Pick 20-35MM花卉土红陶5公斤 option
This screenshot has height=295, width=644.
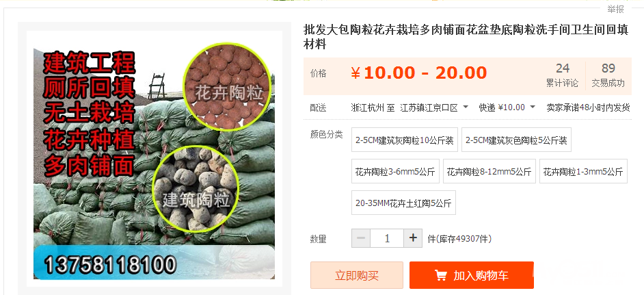coord(403,203)
